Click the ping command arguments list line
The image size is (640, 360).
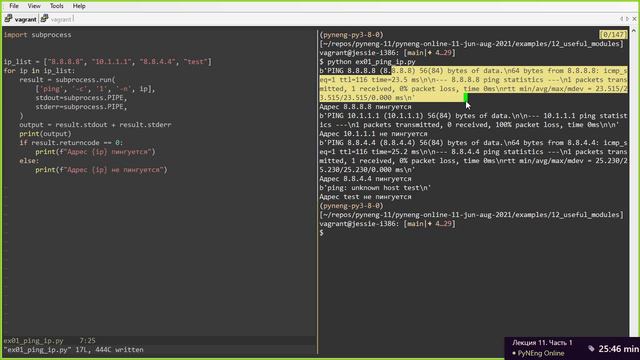coord(95,89)
